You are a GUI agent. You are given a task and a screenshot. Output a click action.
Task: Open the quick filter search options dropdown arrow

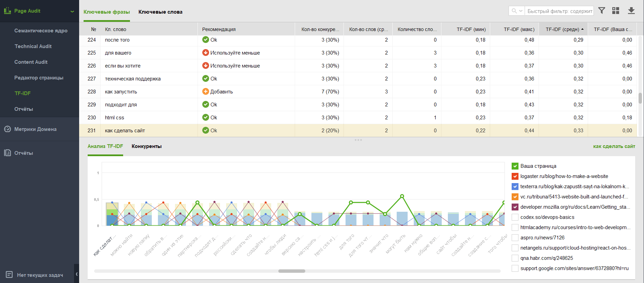tap(521, 11)
